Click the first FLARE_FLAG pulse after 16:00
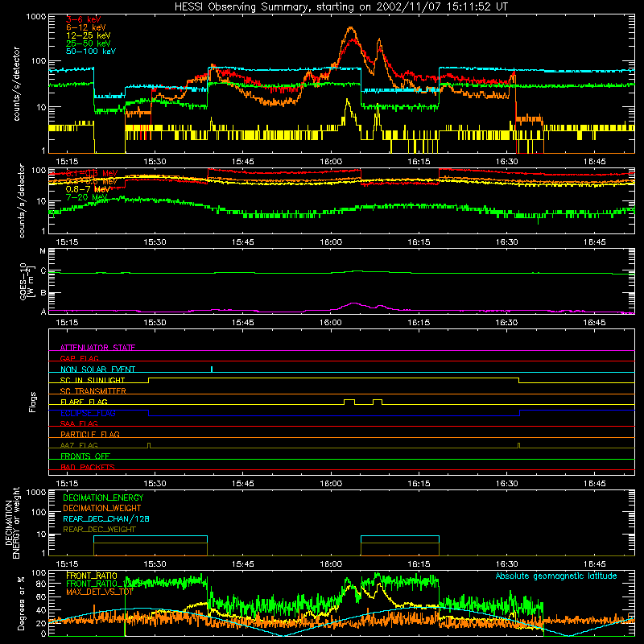The image size is (644, 644). [349, 402]
